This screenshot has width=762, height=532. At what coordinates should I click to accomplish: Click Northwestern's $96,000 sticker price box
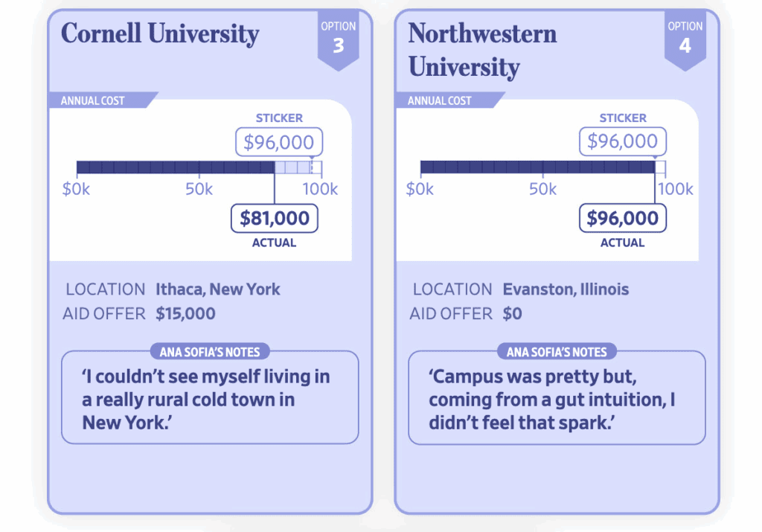623,141
